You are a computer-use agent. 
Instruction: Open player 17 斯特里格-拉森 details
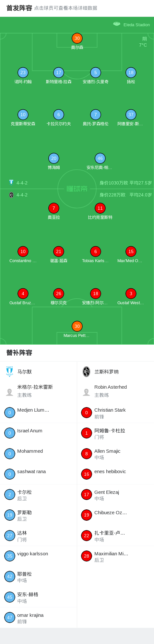tap(59, 72)
